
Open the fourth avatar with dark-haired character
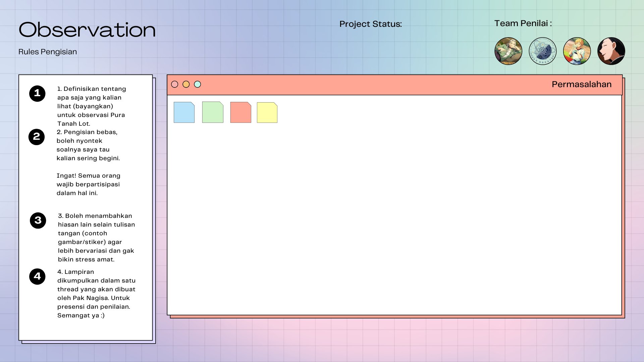click(x=611, y=51)
